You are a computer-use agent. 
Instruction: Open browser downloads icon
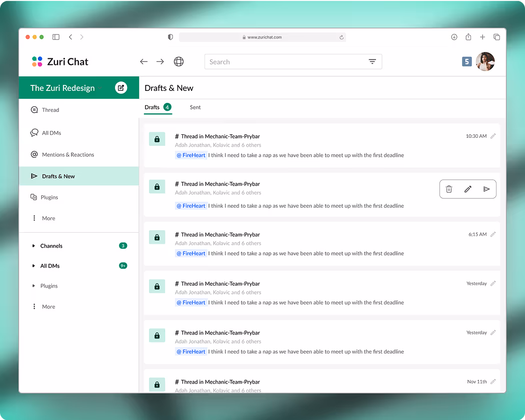tap(454, 37)
